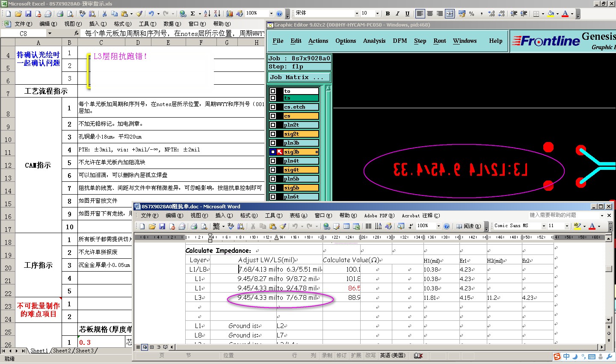Screen dimensions: 616x364
Task: Open Excel fill color dropdown arrow
Action: pos(557,14)
